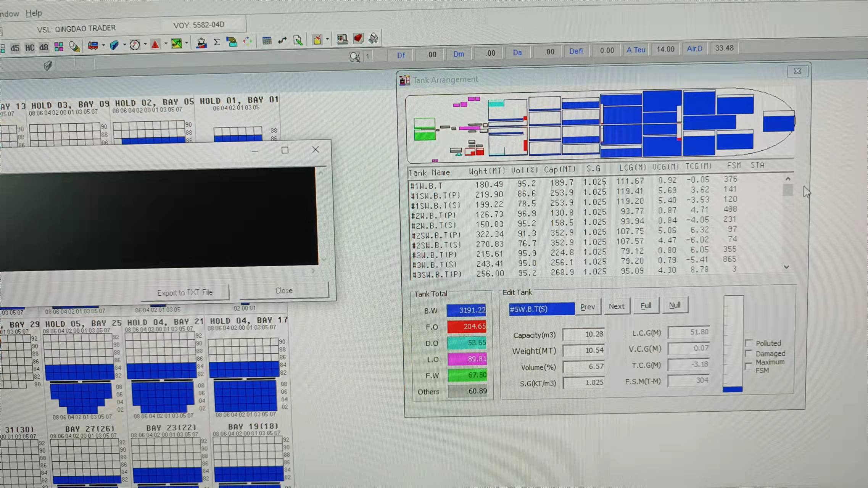
Task: Click the red dangerous goods triangle icon
Action: point(155,45)
